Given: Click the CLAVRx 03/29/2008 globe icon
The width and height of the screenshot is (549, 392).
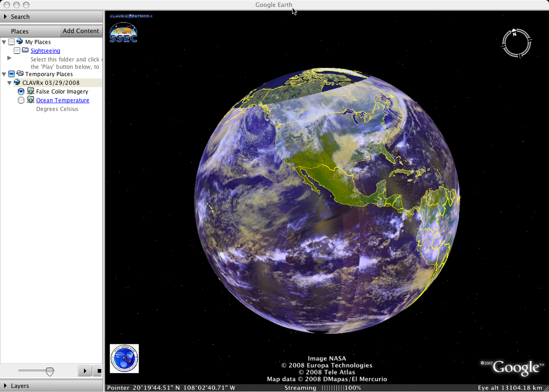Looking at the screenshot, I should (x=17, y=83).
